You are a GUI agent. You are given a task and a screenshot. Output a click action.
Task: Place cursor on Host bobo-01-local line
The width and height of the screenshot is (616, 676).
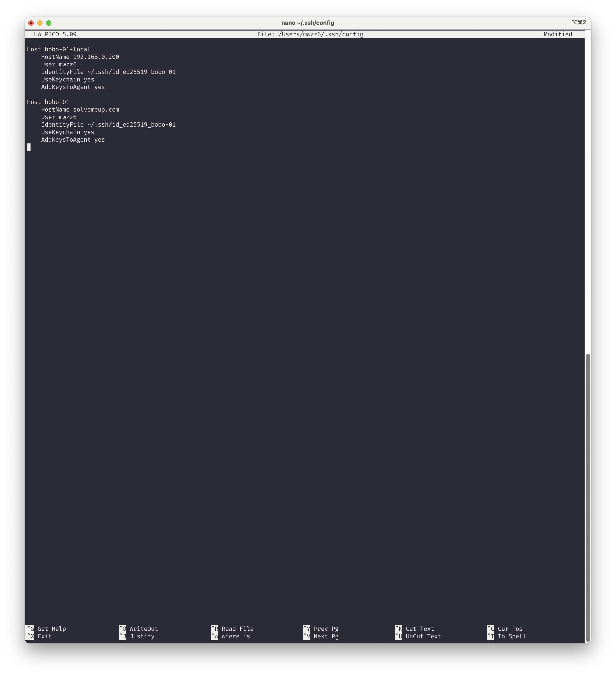59,49
